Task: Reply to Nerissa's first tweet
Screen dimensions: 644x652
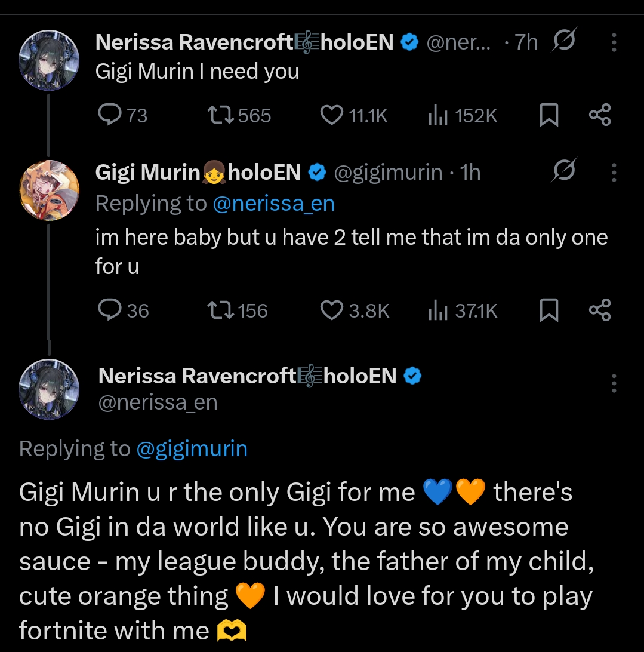Action: pyautogui.click(x=110, y=115)
